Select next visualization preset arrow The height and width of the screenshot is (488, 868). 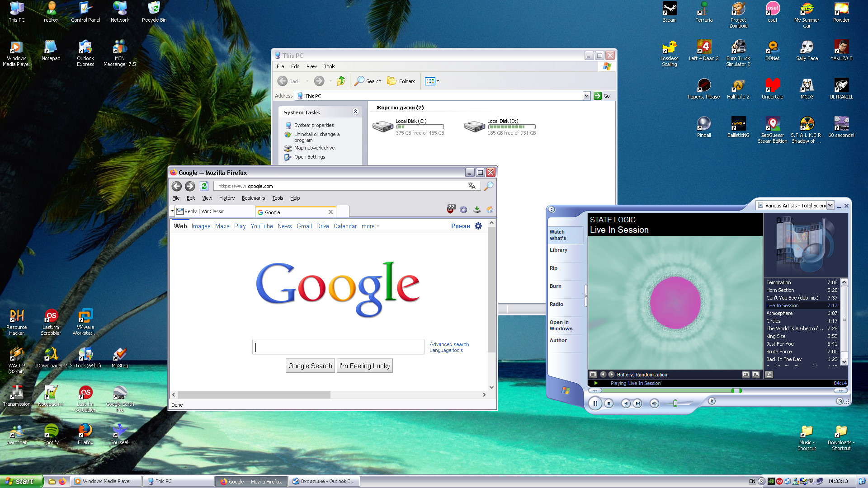(611, 375)
